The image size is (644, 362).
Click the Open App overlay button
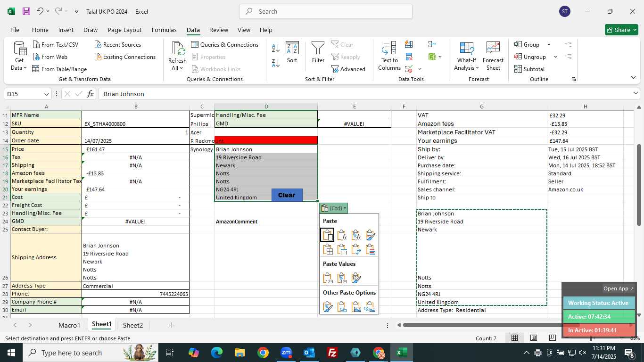pos(619,288)
